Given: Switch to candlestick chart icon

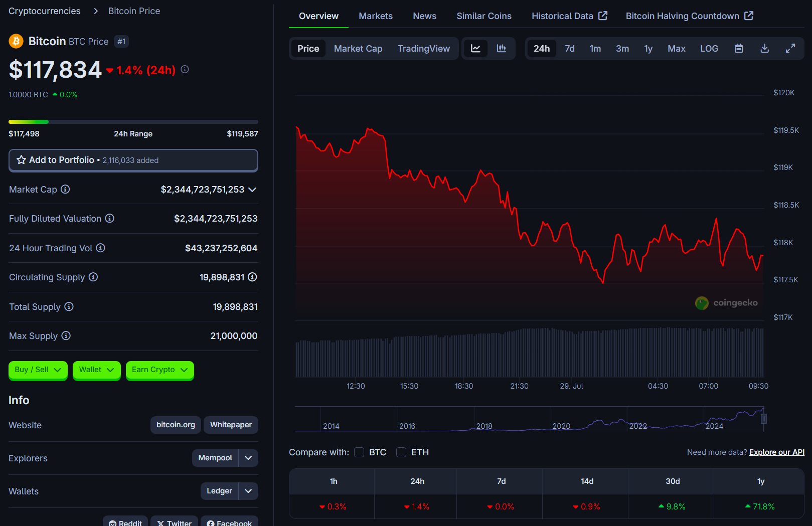Looking at the screenshot, I should [502, 49].
